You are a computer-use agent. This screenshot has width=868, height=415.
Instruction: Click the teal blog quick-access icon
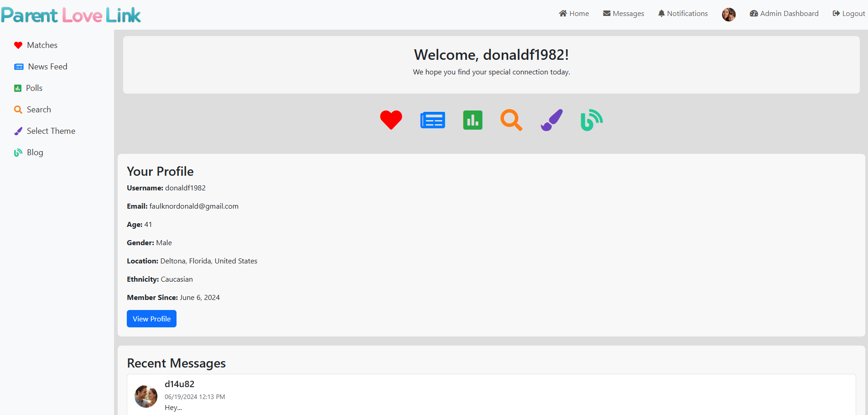tap(591, 120)
